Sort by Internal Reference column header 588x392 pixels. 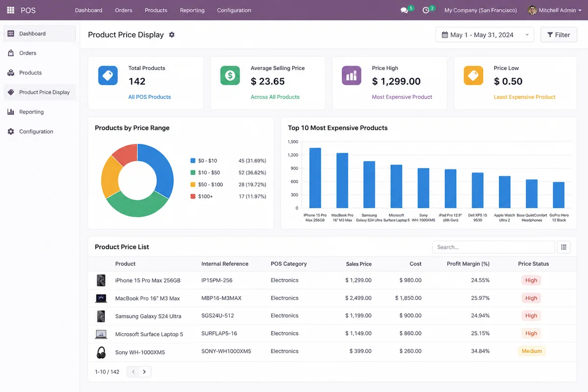tap(225, 264)
